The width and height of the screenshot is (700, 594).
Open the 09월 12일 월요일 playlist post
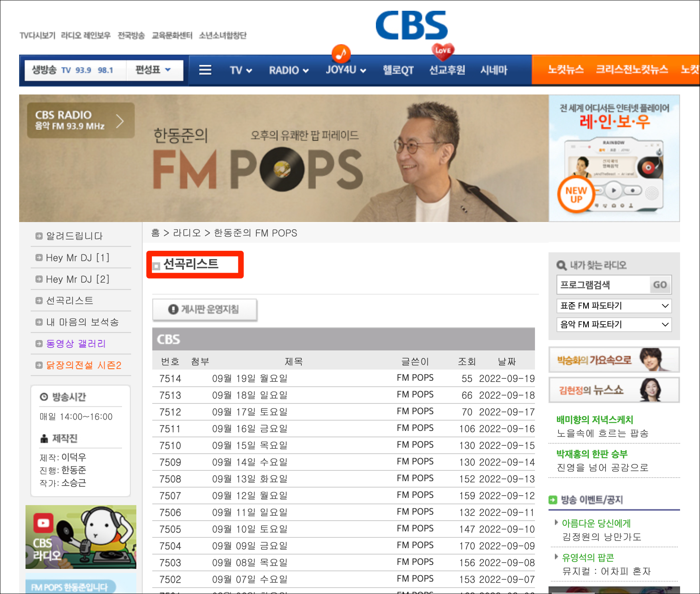250,496
